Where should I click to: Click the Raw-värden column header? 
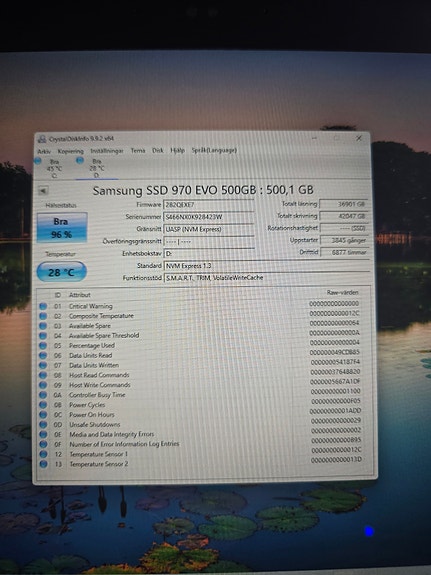pyautogui.click(x=342, y=292)
